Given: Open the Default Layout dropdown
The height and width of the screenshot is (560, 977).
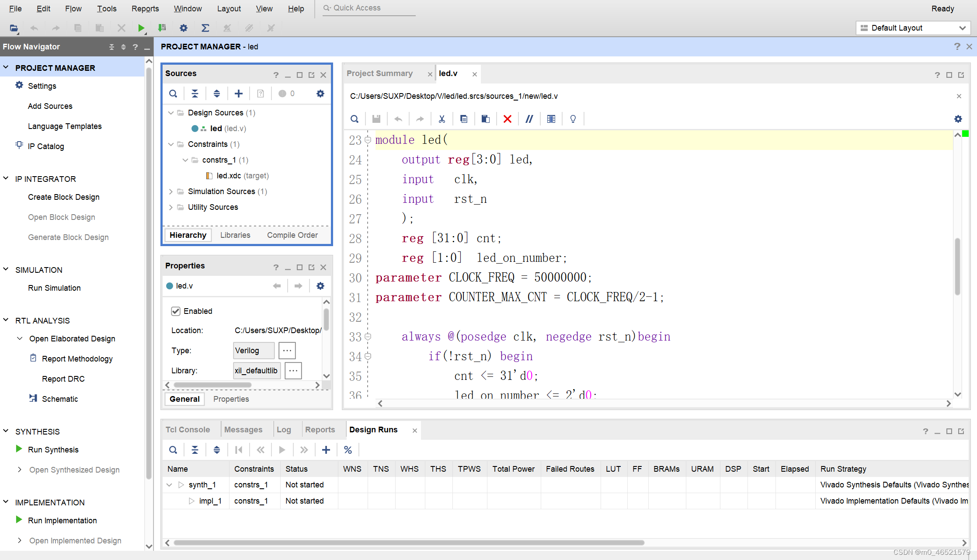Looking at the screenshot, I should [x=913, y=28].
